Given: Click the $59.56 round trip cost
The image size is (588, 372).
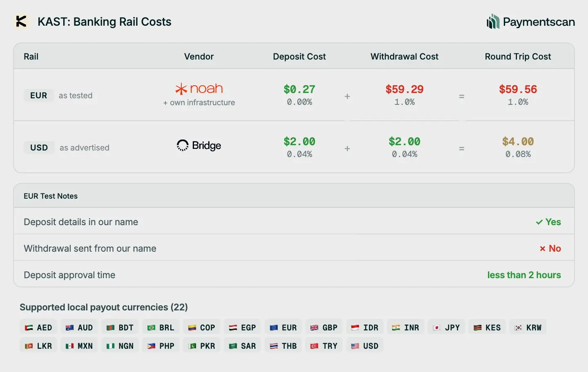Looking at the screenshot, I should [518, 89].
